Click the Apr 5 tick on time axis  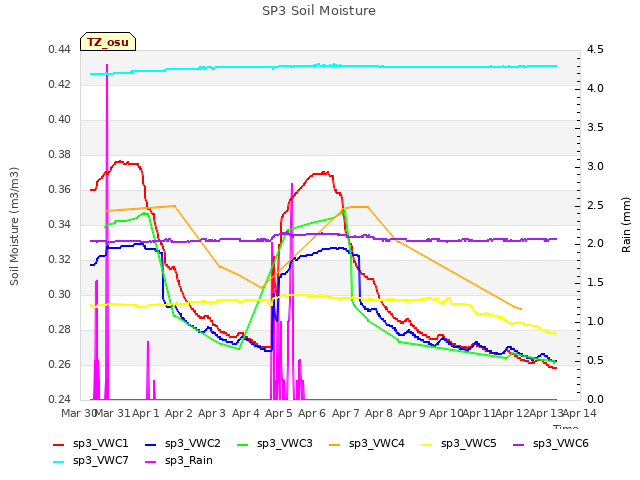pos(279,413)
